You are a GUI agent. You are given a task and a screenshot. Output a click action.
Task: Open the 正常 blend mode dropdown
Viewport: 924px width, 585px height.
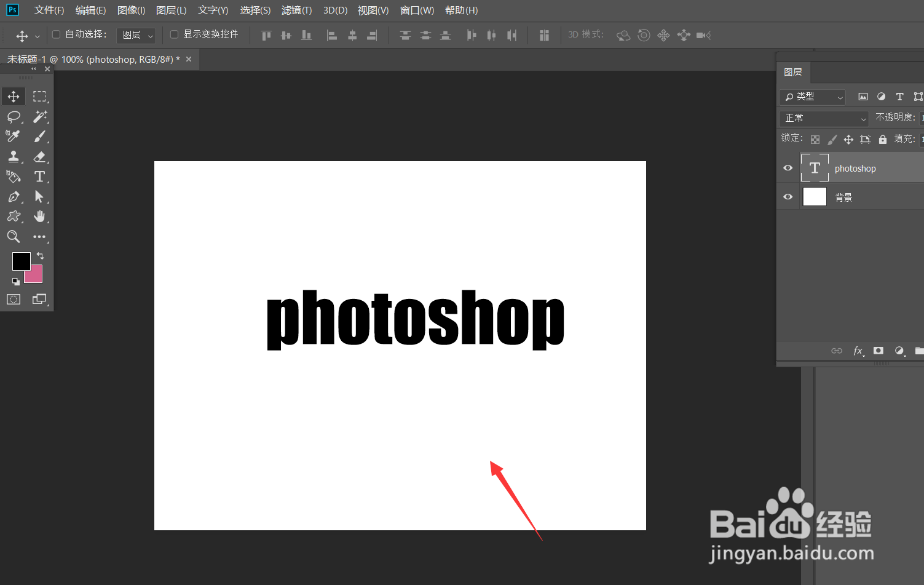824,118
